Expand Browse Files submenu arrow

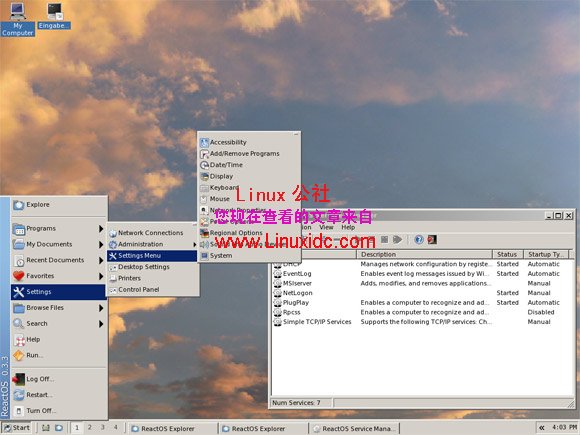pyautogui.click(x=101, y=308)
